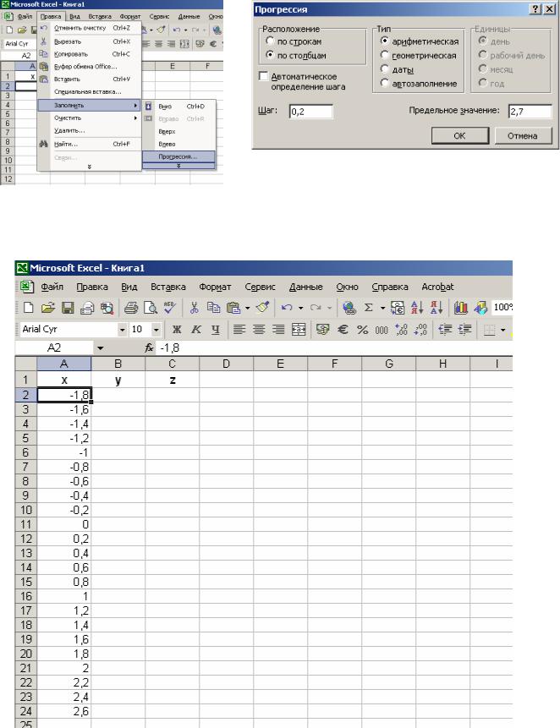Screen dimensions: 560x728
Task: Select cell containing 2,6 in column A
Action: point(63,711)
